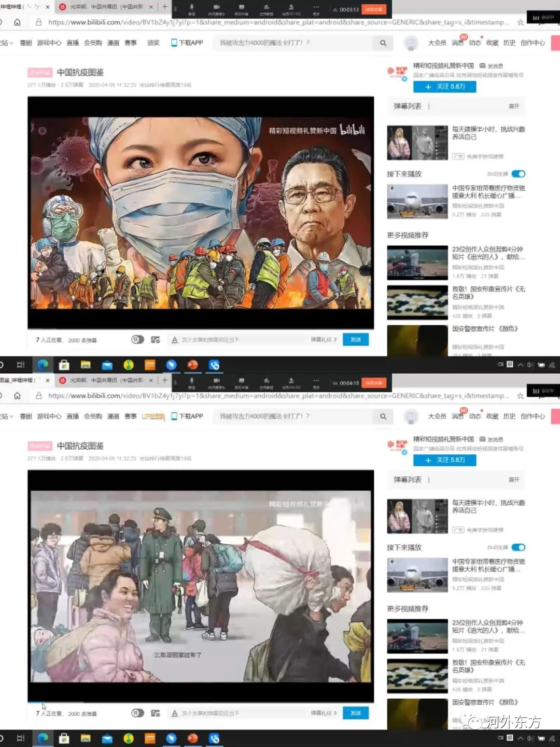Click the airplane video thumbnail in the upper recommendations
Image resolution: width=560 pixels, height=747 pixels.
pyautogui.click(x=417, y=201)
